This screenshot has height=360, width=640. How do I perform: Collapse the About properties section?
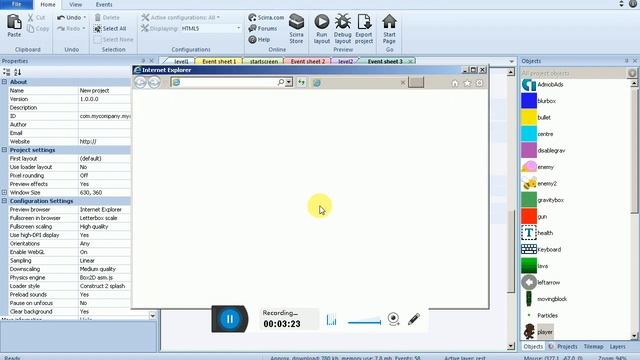[x=4, y=82]
